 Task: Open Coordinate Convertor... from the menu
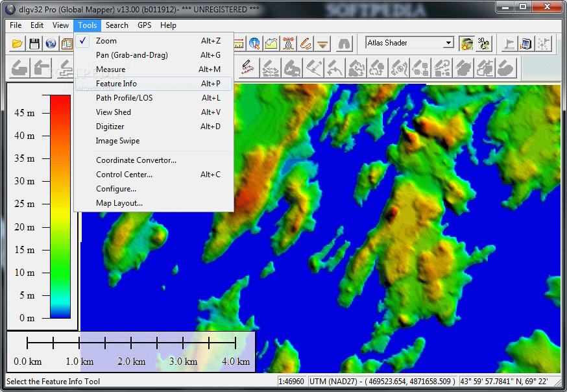[154, 160]
